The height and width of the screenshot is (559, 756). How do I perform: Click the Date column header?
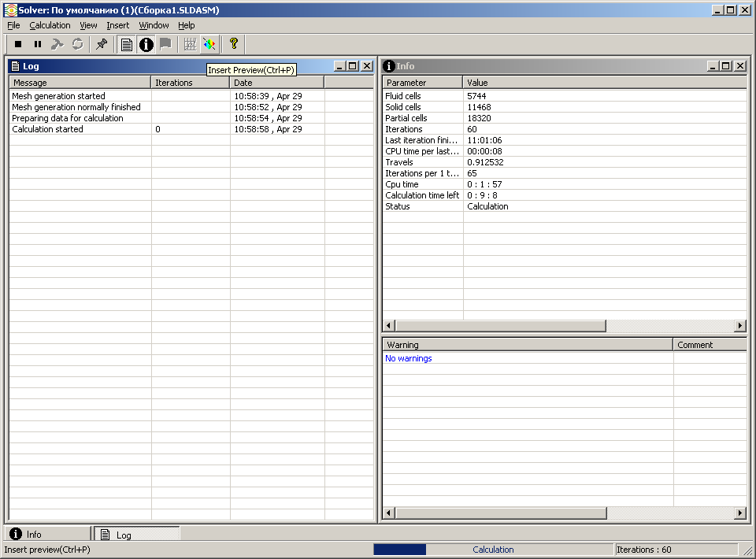pyautogui.click(x=277, y=83)
